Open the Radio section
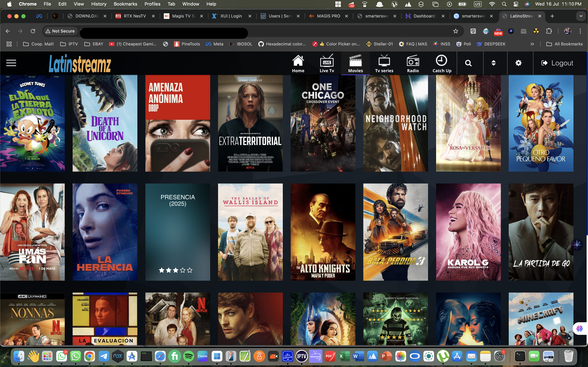Image resolution: width=588 pixels, height=367 pixels. point(413,63)
